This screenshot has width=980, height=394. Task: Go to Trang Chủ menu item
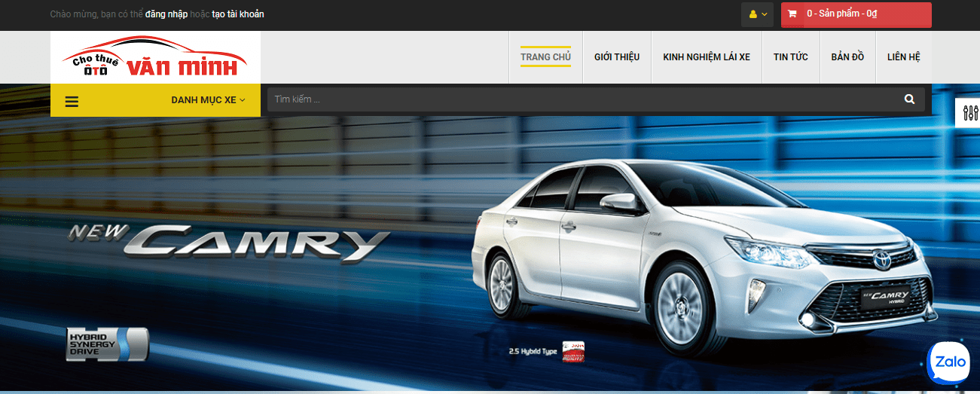(545, 57)
